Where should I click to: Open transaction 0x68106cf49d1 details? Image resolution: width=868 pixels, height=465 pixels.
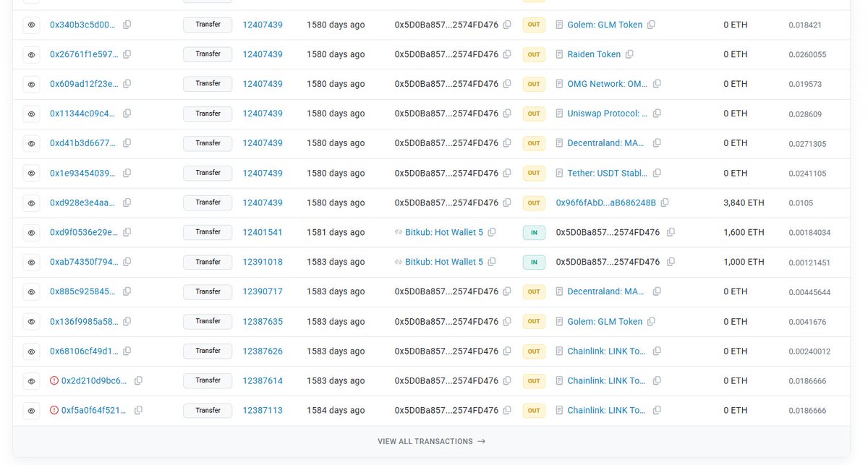point(82,351)
